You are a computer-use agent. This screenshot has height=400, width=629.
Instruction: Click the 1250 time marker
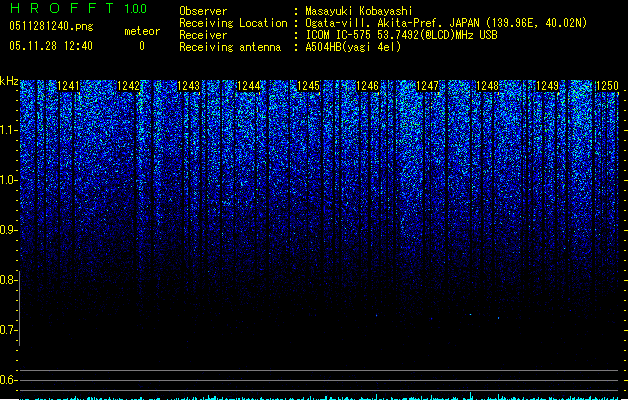[x=607, y=86]
